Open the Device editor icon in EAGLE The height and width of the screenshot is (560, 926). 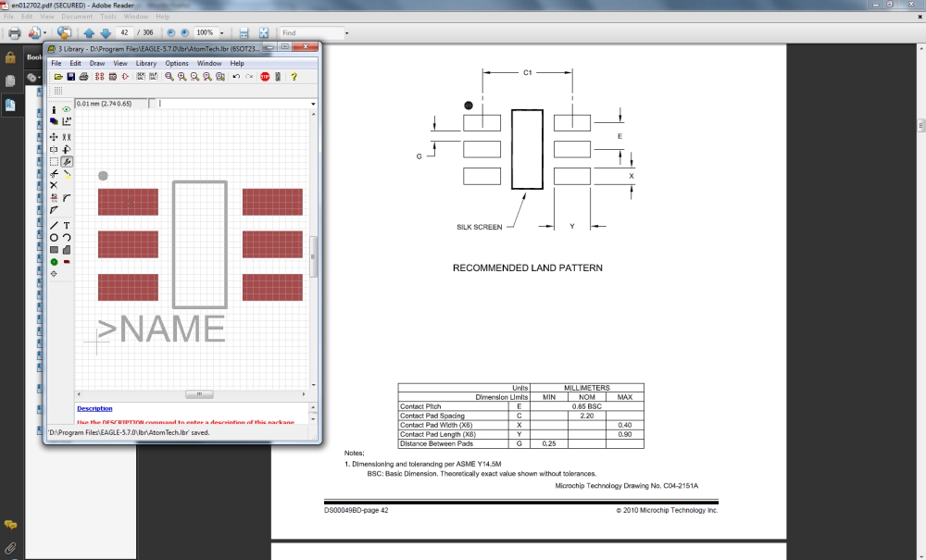coord(99,77)
